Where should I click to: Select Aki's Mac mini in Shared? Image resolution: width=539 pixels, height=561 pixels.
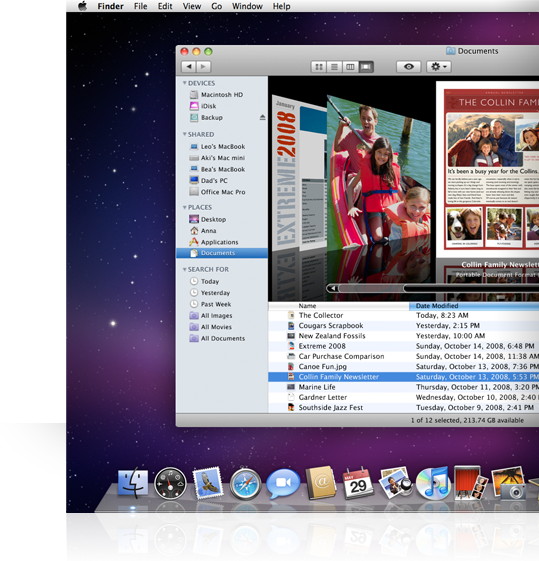pyautogui.click(x=222, y=158)
